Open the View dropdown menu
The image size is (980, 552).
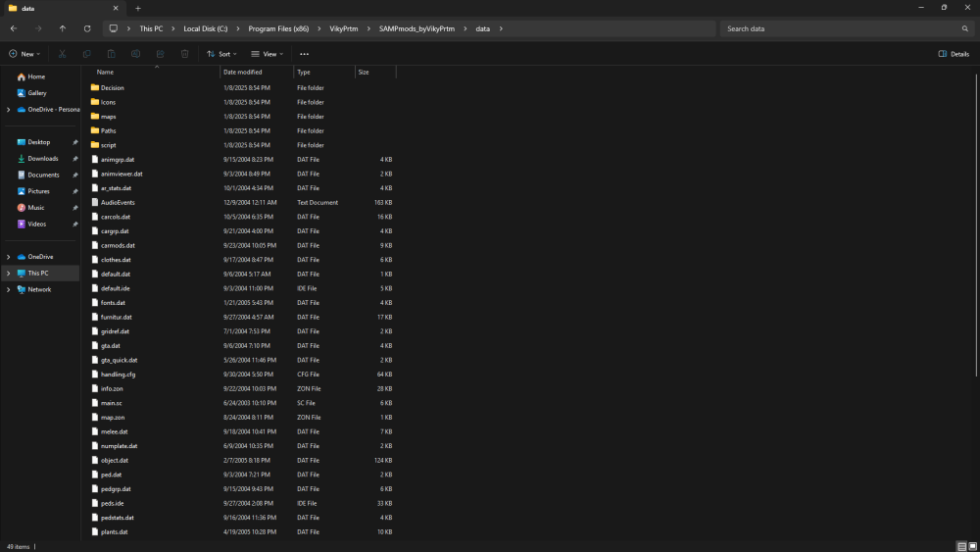click(267, 54)
